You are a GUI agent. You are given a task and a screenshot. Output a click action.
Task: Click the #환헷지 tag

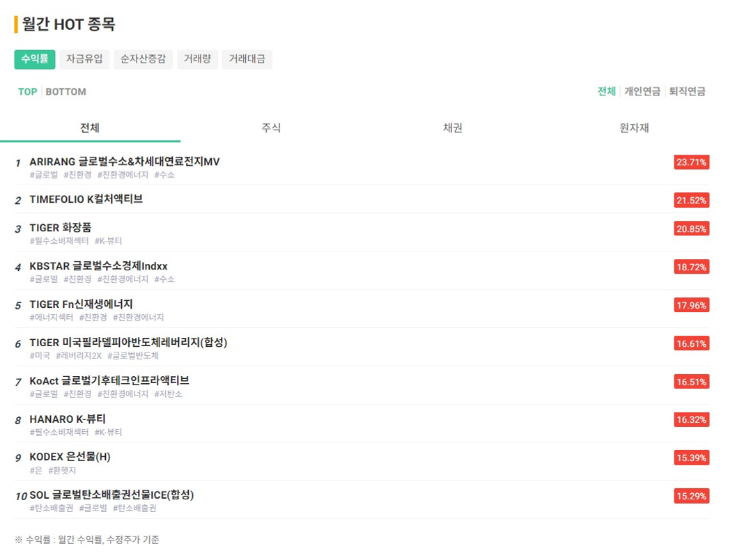tap(62, 470)
